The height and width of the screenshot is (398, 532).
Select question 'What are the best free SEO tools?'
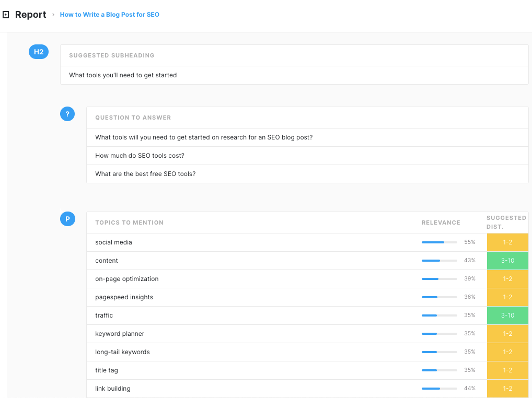145,174
